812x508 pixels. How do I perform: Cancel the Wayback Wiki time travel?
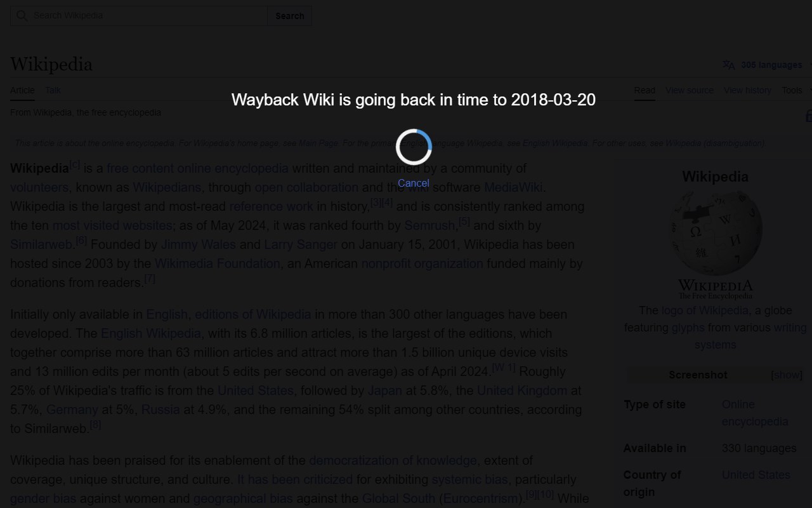coord(413,183)
